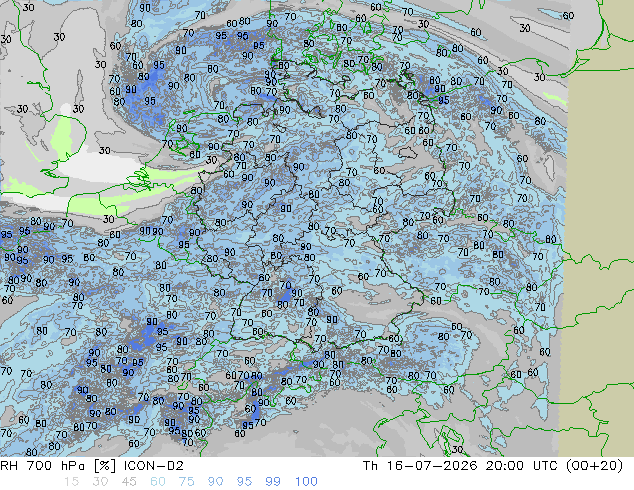Click legend value 90 in the color scale
This screenshot has width=634, height=490.
pyautogui.click(x=215, y=482)
